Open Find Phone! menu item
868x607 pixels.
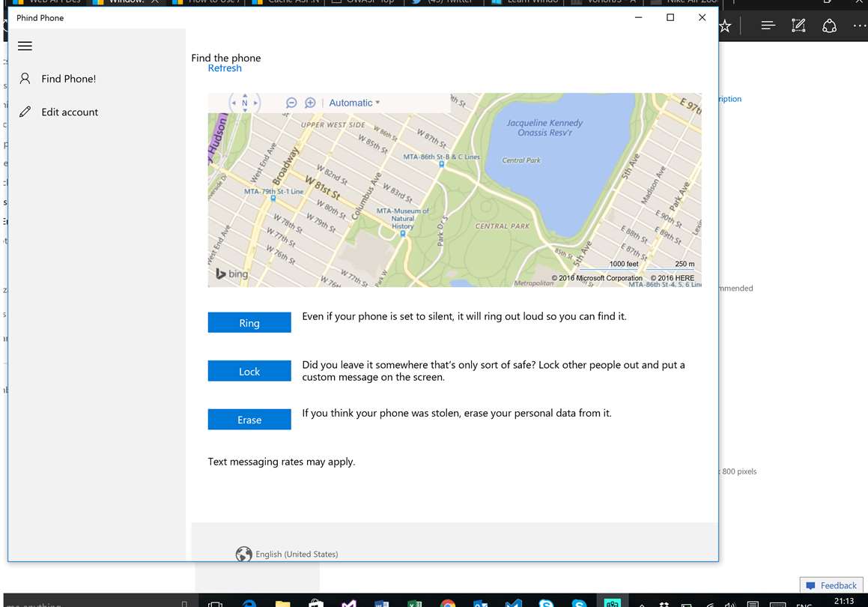(97, 79)
